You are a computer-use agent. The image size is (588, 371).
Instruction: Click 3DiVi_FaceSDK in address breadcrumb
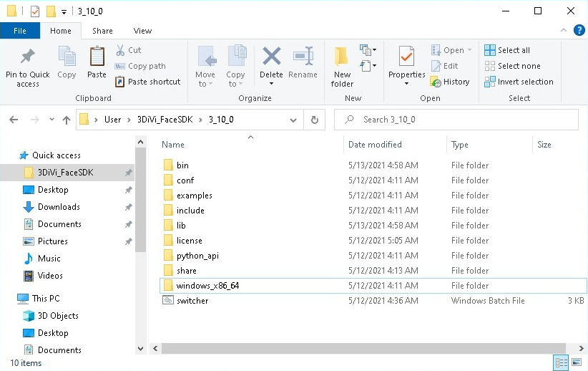[x=165, y=120]
